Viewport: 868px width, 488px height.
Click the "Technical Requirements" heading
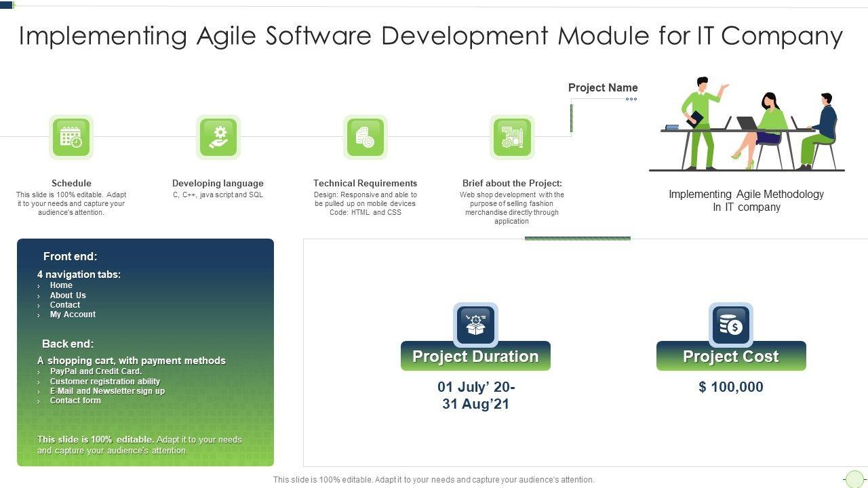point(366,183)
